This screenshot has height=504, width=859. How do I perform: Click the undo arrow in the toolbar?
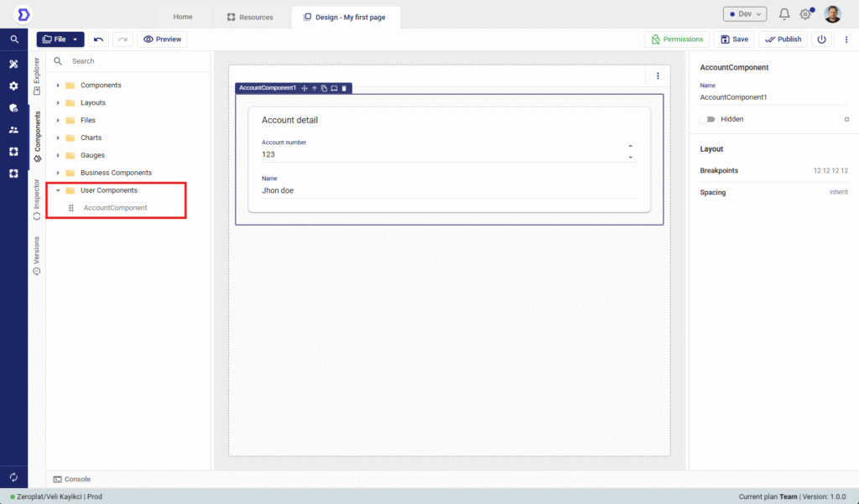[x=99, y=39]
